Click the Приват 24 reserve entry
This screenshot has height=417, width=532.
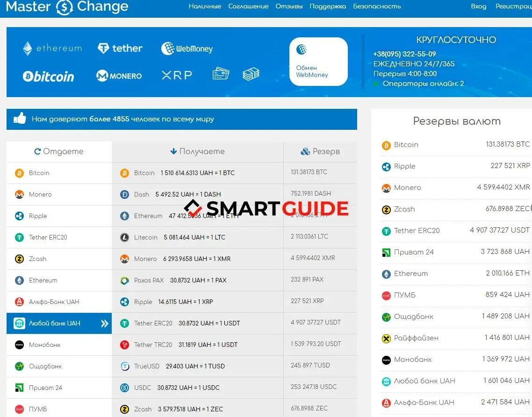(414, 252)
